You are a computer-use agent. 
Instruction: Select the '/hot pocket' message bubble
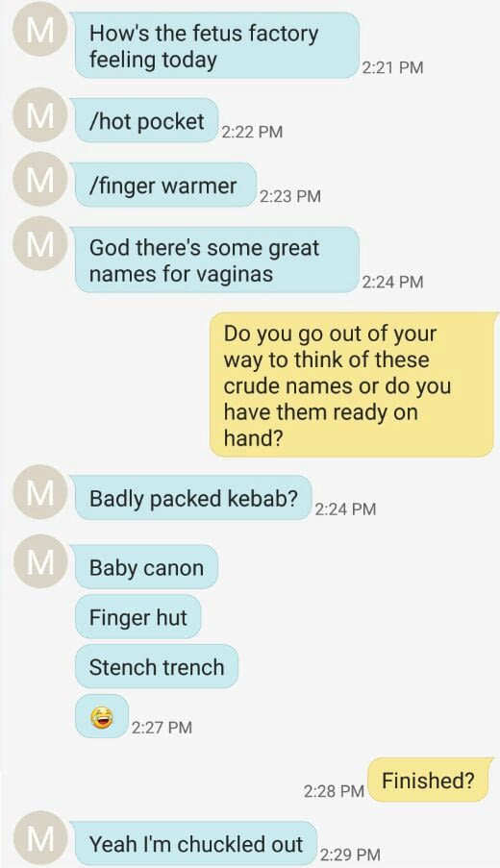[x=147, y=121]
